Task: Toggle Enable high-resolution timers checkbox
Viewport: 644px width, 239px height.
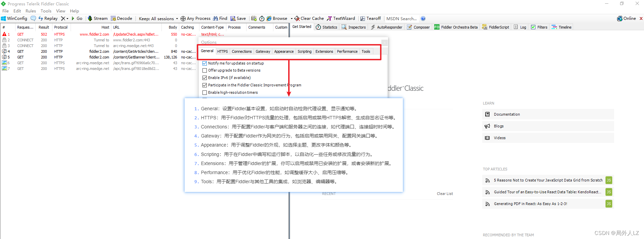Action: 204,92
